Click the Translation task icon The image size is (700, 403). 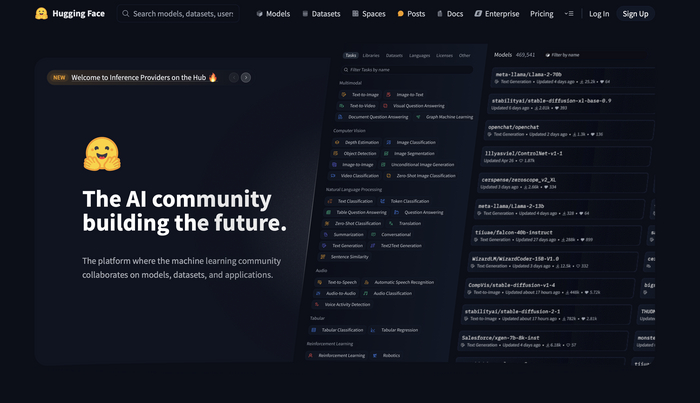[x=391, y=223]
